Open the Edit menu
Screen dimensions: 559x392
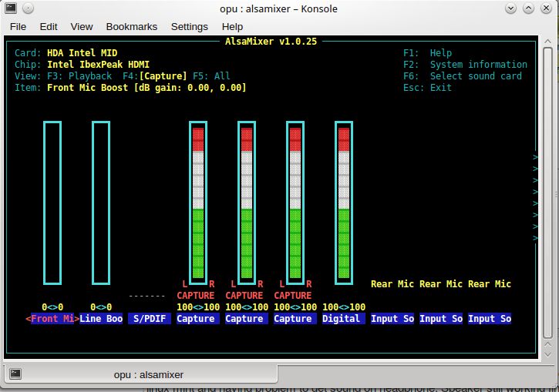click(x=49, y=27)
